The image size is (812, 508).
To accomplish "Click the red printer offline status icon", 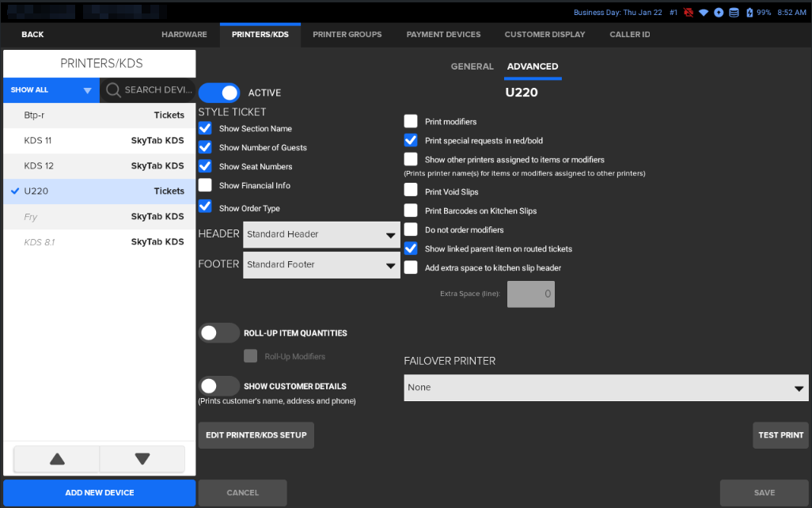I will [686, 13].
